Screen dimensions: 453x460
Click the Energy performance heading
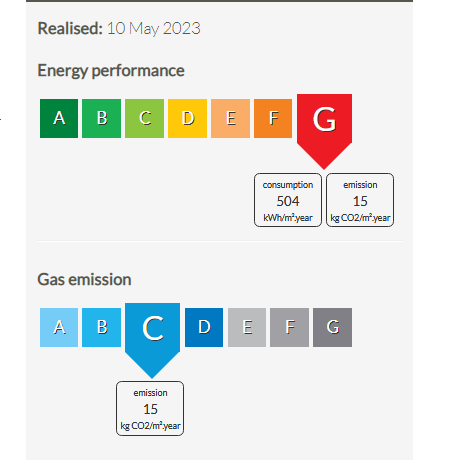click(111, 71)
